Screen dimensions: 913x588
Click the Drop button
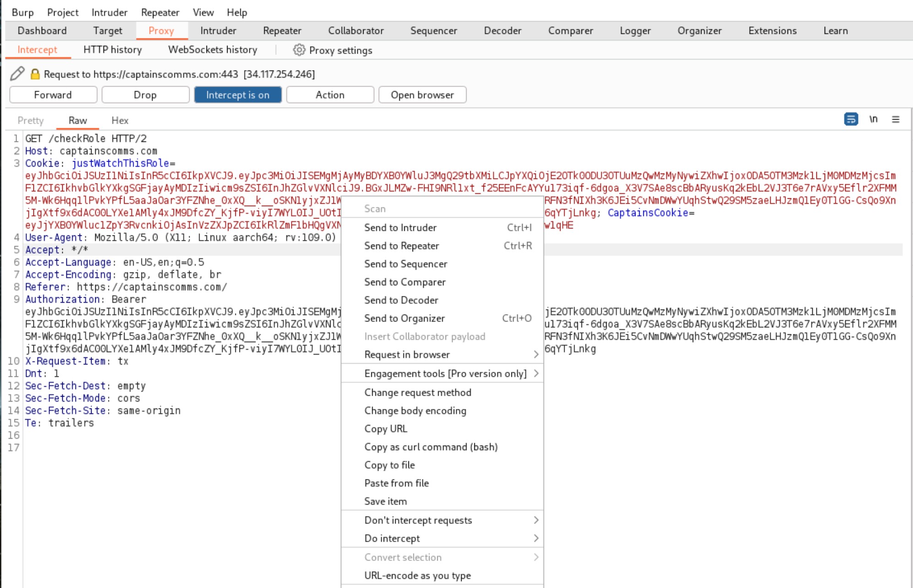click(x=145, y=95)
